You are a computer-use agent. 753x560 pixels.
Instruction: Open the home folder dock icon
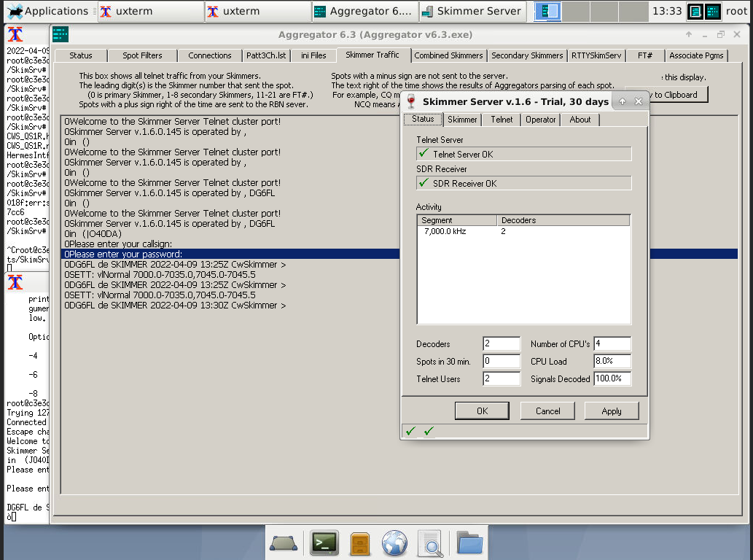pos(469,543)
